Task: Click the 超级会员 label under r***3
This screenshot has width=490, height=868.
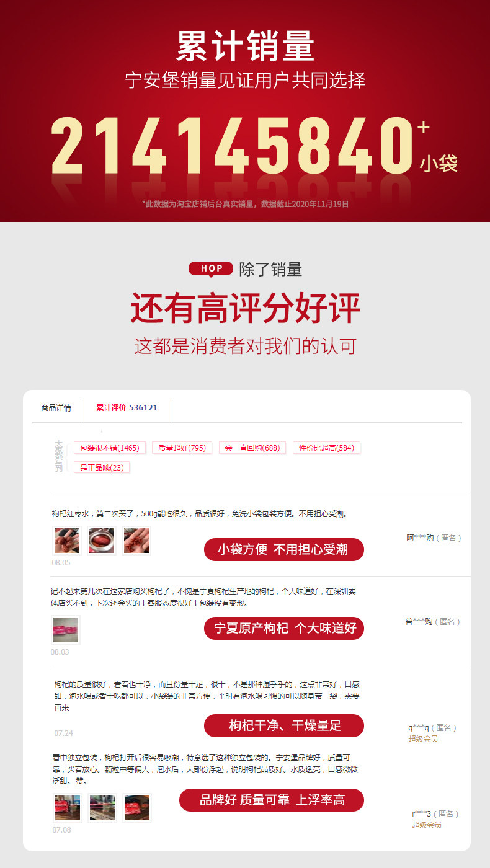Action: (427, 825)
